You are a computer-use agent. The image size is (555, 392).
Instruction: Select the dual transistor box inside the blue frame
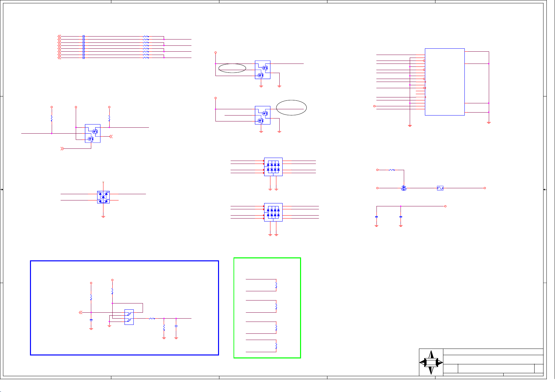[129, 317]
